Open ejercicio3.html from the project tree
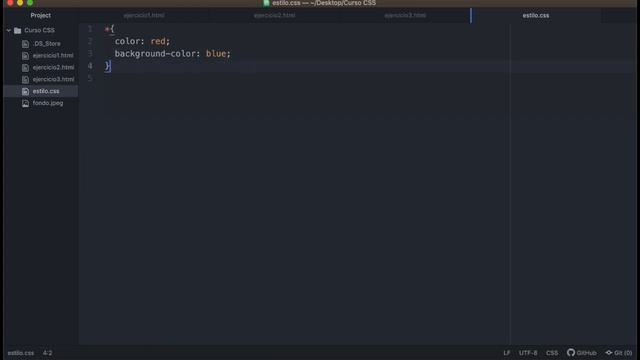This screenshot has height=360, width=640. tap(53, 79)
